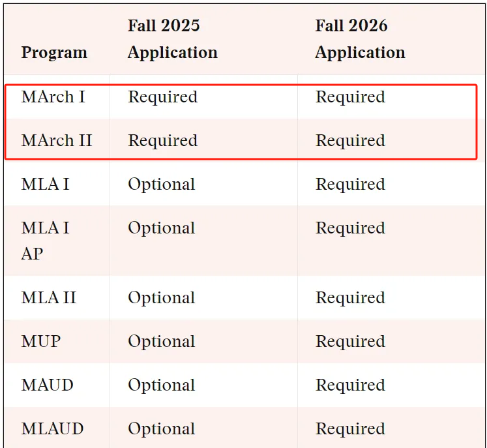
Task: Click Optional in the MAUD row
Action: click(x=162, y=386)
